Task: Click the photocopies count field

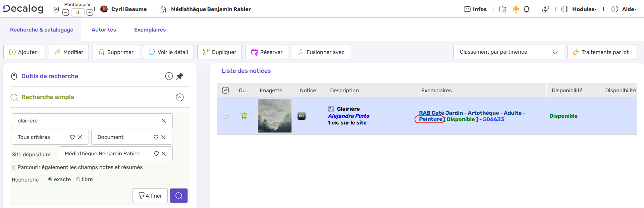Action: (x=78, y=12)
